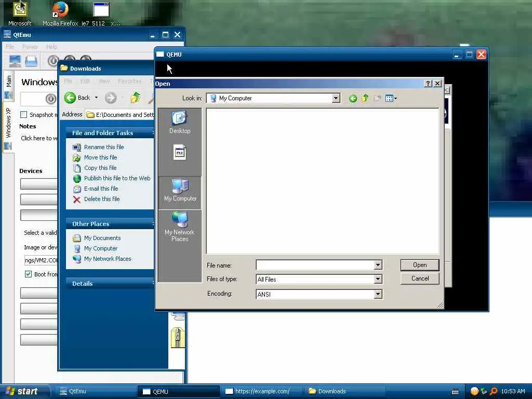532x399 pixels.
Task: Click Create New Folder icon in Open dialog
Action: (x=377, y=98)
